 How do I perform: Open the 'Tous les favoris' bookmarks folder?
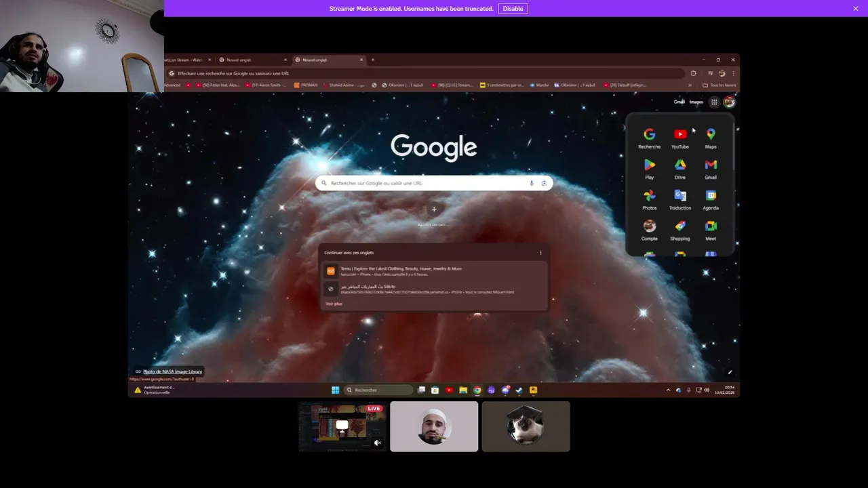pyautogui.click(x=719, y=85)
